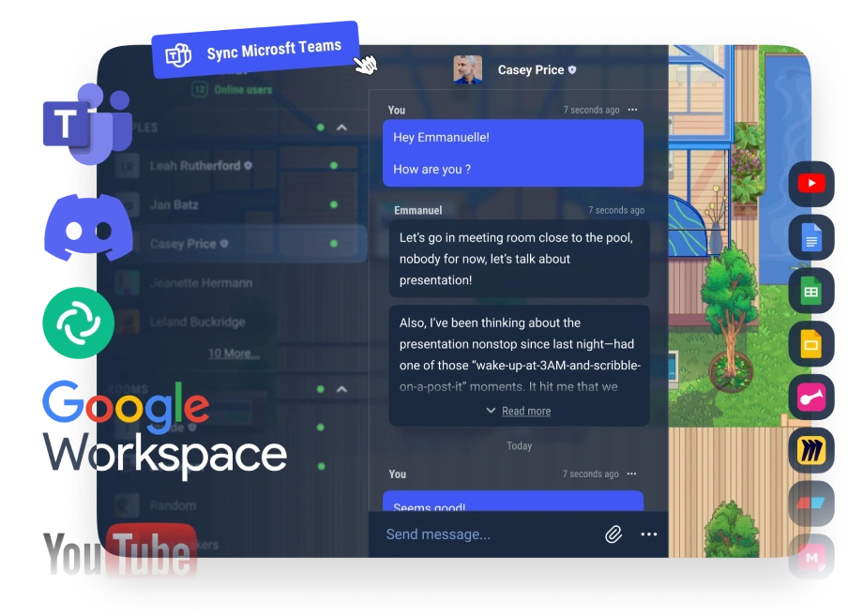Show the 10 More users link
863x616 pixels.
click(234, 353)
